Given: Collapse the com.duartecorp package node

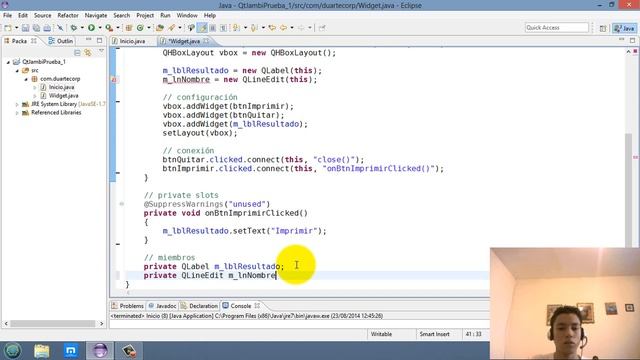Looking at the screenshot, I should (26, 79).
